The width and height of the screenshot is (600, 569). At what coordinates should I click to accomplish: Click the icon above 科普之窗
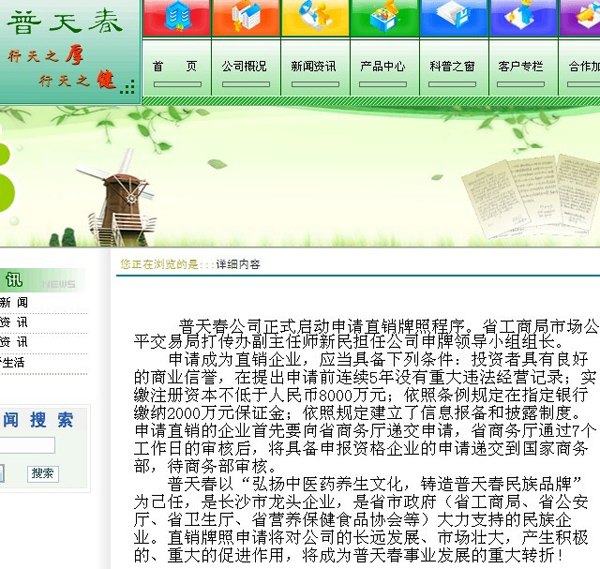pos(453,17)
